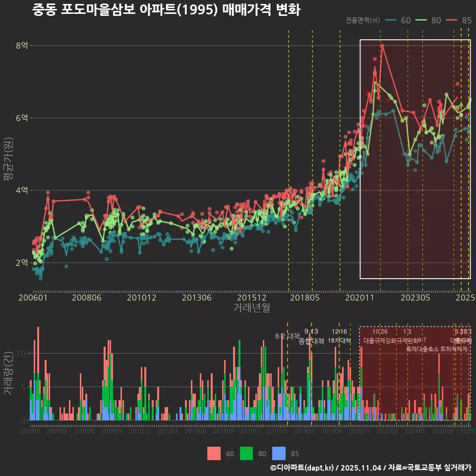Click the 거래년월 x-axis title
Viewport: 476px width, 476px height.
251,307
